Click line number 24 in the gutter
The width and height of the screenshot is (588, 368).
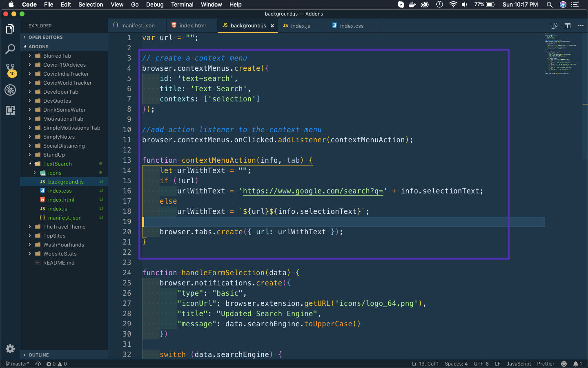point(127,273)
